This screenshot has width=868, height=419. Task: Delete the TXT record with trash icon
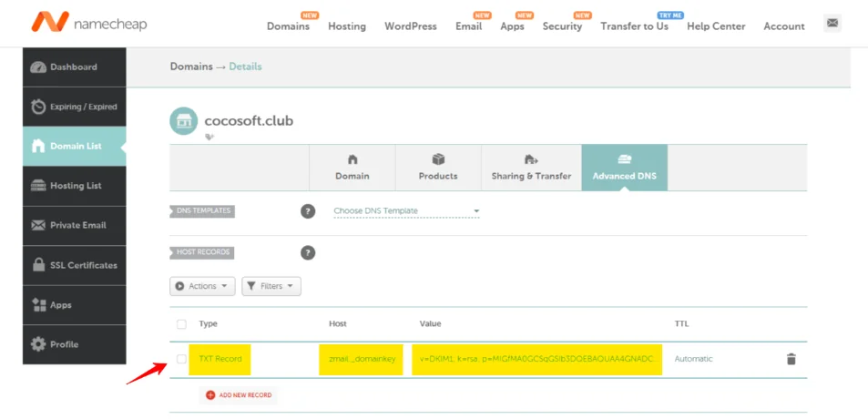791,359
